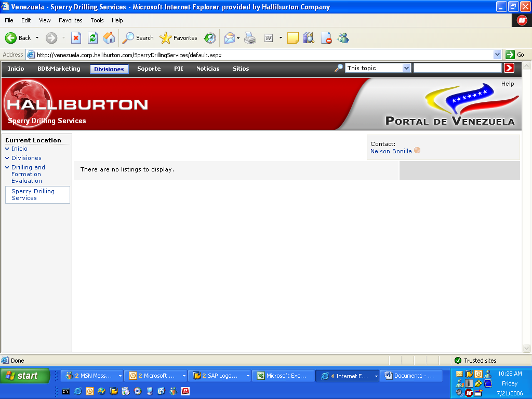Refresh the current page
The width and height of the screenshot is (532, 399).
[92, 38]
